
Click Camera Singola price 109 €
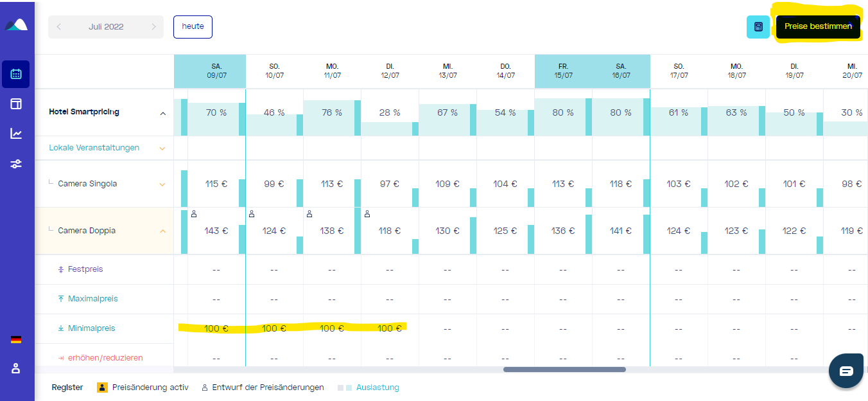(447, 184)
